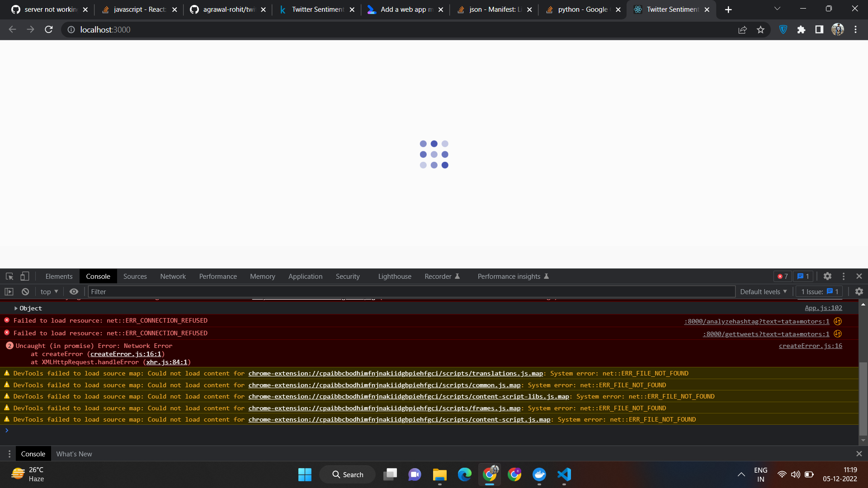This screenshot has height=488, width=868.
Task: Open DevTools settings via gear icon
Action: coord(828,276)
